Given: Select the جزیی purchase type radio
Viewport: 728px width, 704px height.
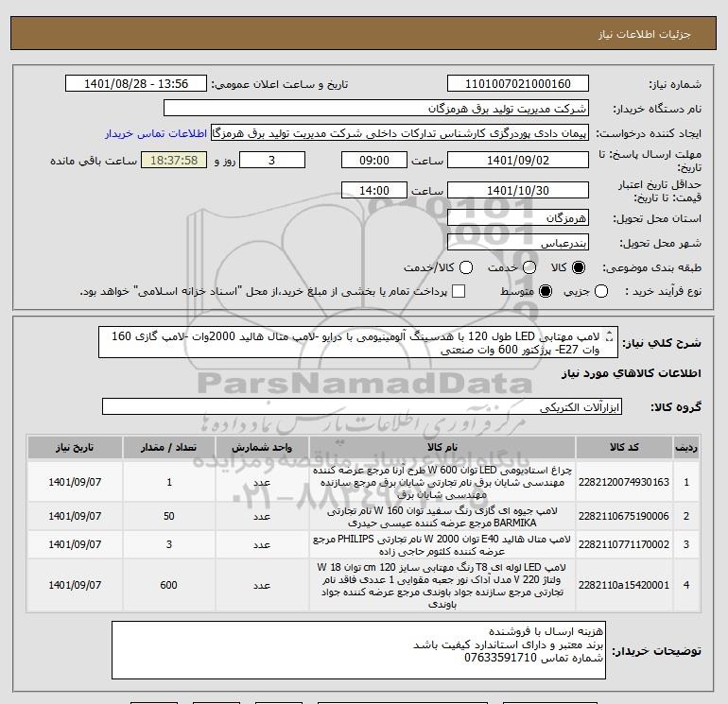Looking at the screenshot, I should pos(601,291).
